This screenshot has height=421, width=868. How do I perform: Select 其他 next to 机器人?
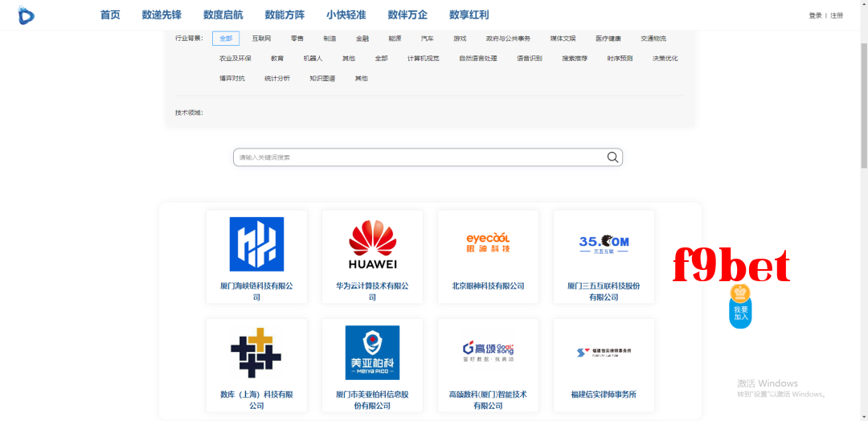click(x=349, y=58)
